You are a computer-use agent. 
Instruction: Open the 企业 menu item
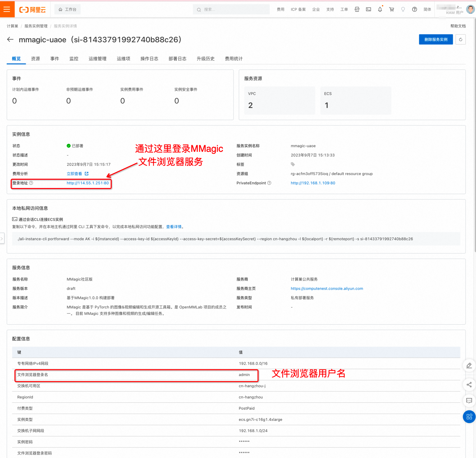point(316,10)
